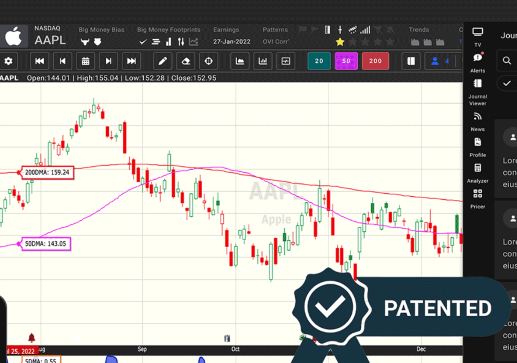Image resolution: width=517 pixels, height=363 pixels.
Task: Click the search icon in the journal panel
Action: [x=507, y=61]
